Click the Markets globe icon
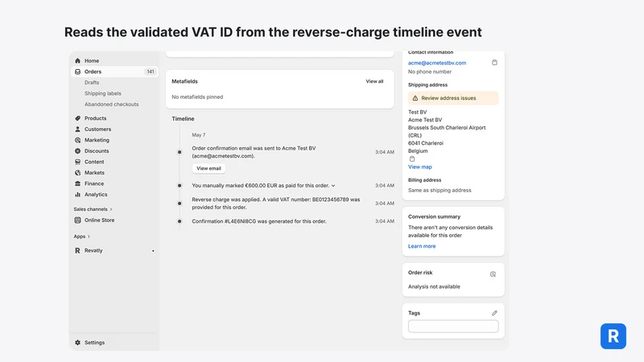The width and height of the screenshot is (644, 362). pos(77,173)
